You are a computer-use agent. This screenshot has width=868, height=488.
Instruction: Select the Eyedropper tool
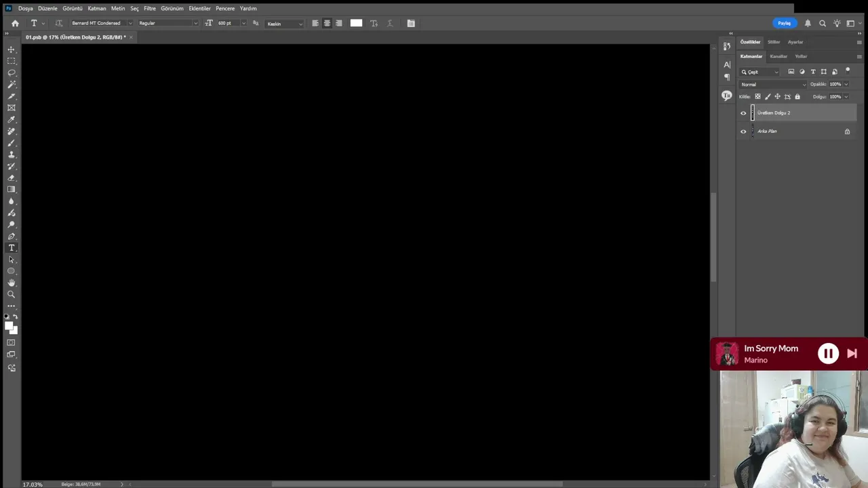point(12,119)
